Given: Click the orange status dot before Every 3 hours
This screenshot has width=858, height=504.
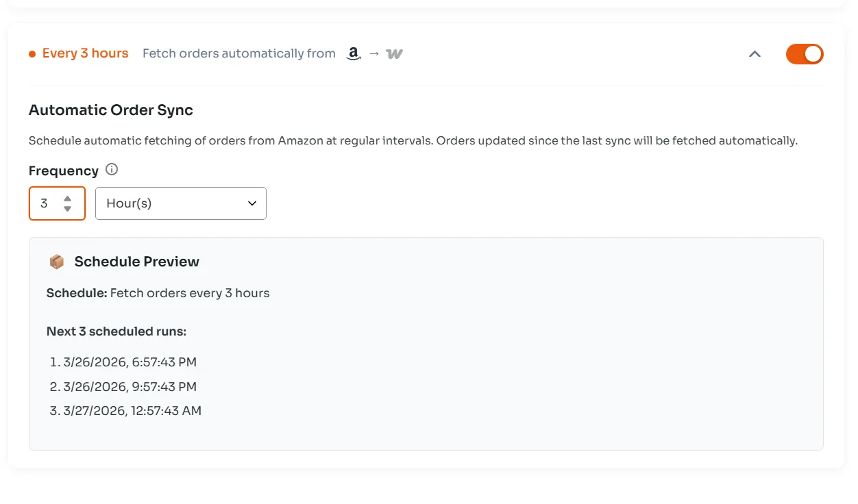Looking at the screenshot, I should point(32,53).
